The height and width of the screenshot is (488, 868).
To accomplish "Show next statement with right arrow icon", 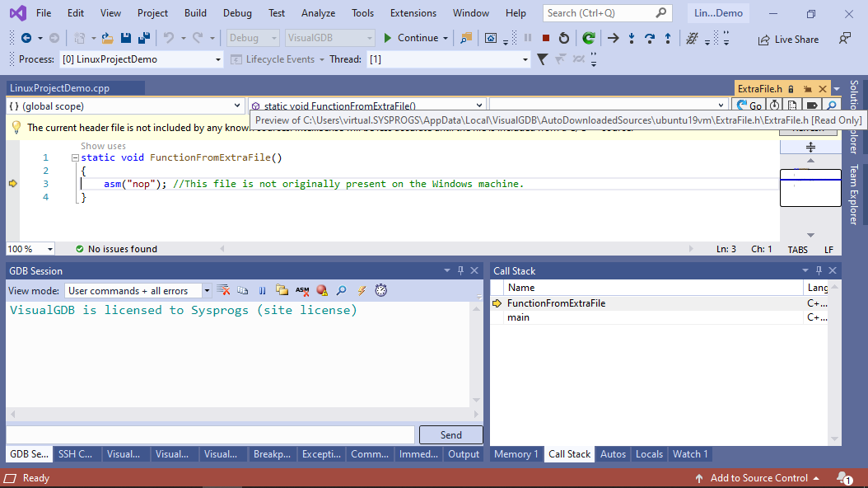I will (613, 38).
